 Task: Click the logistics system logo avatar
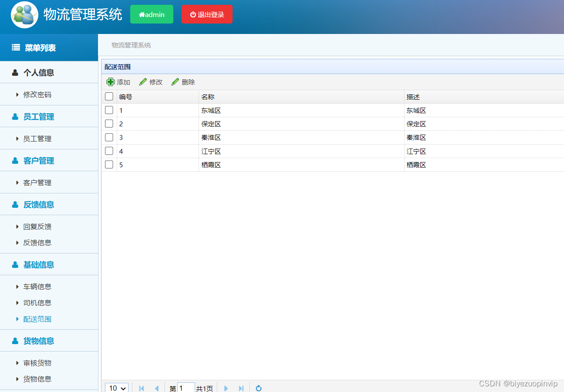tap(24, 15)
